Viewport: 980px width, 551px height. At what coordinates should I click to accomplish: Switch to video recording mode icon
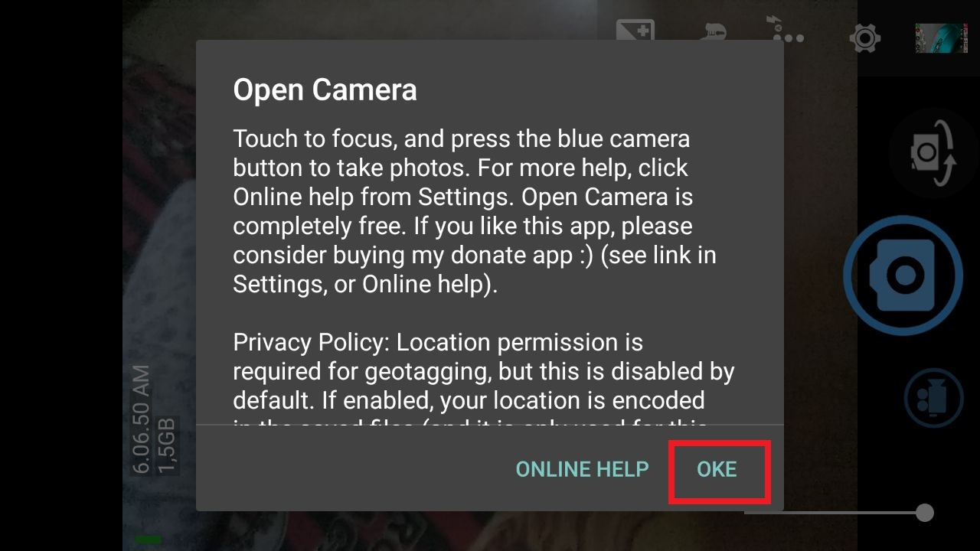(x=933, y=398)
